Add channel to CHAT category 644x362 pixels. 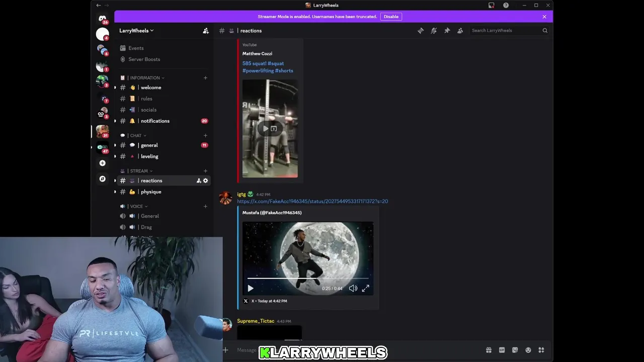(205, 135)
